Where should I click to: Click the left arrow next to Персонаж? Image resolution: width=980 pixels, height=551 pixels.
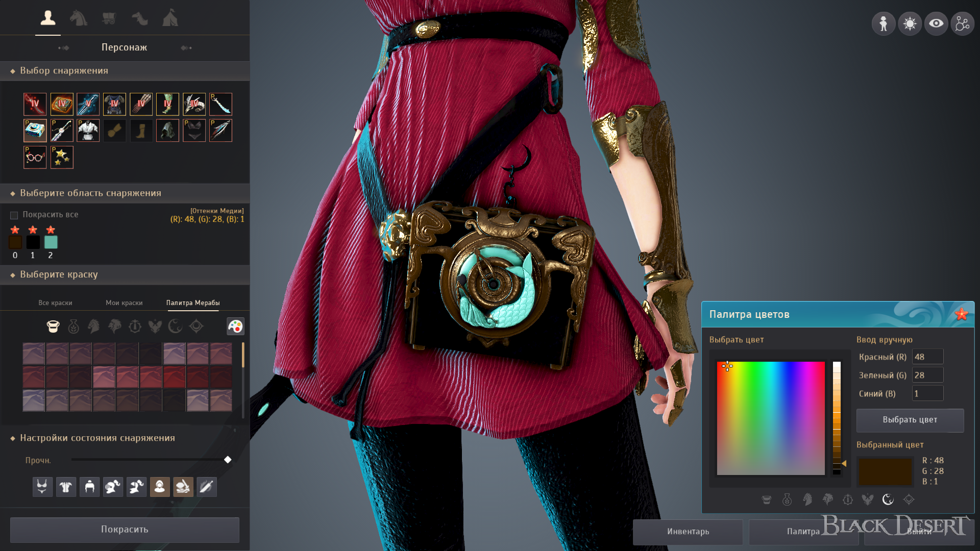[x=64, y=48]
